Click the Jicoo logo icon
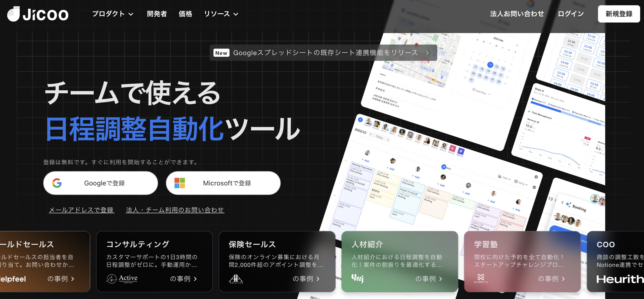Viewport: 644px width, 299px height. point(13,14)
